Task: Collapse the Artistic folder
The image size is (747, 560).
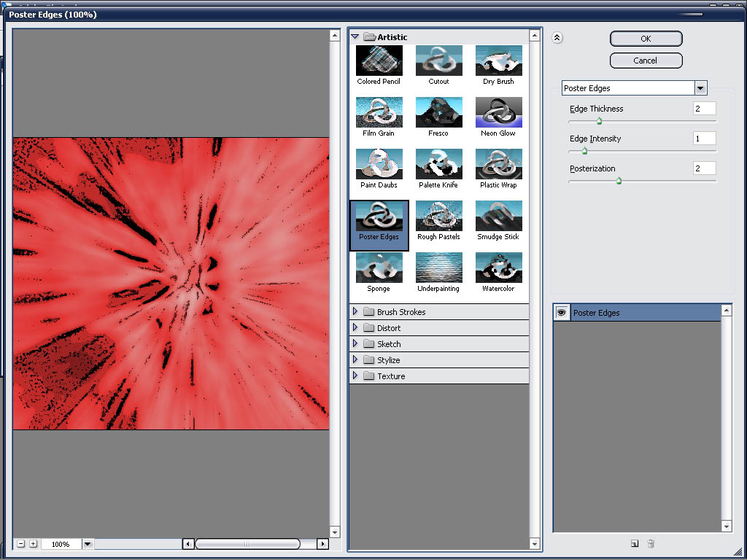Action: 355,36
